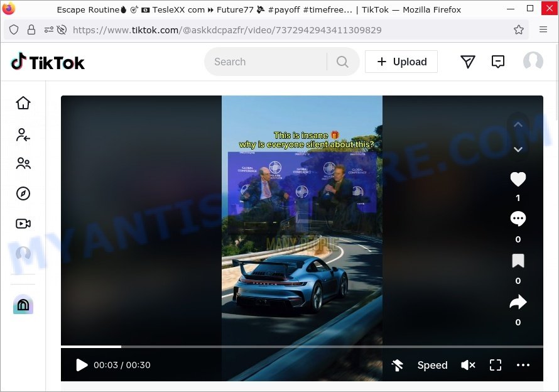Open the Firefox hamburger menu
The width and height of the screenshot is (559, 392).
coord(543,30)
